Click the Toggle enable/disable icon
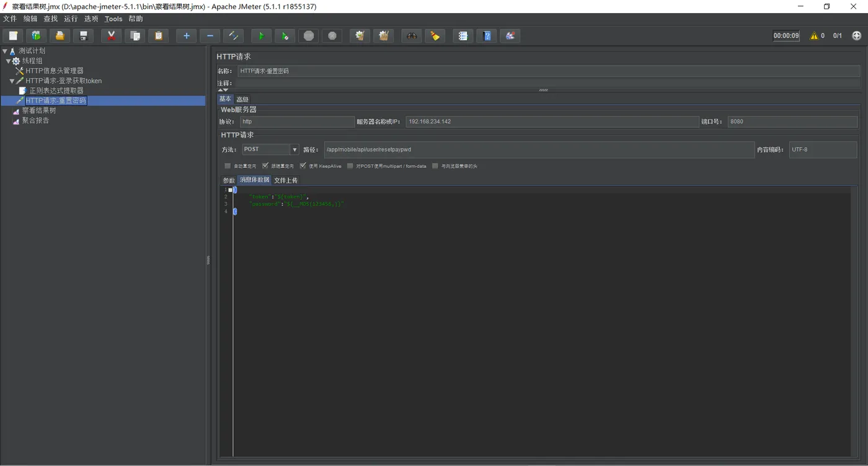Screen dimensions: 868x466 (233, 36)
